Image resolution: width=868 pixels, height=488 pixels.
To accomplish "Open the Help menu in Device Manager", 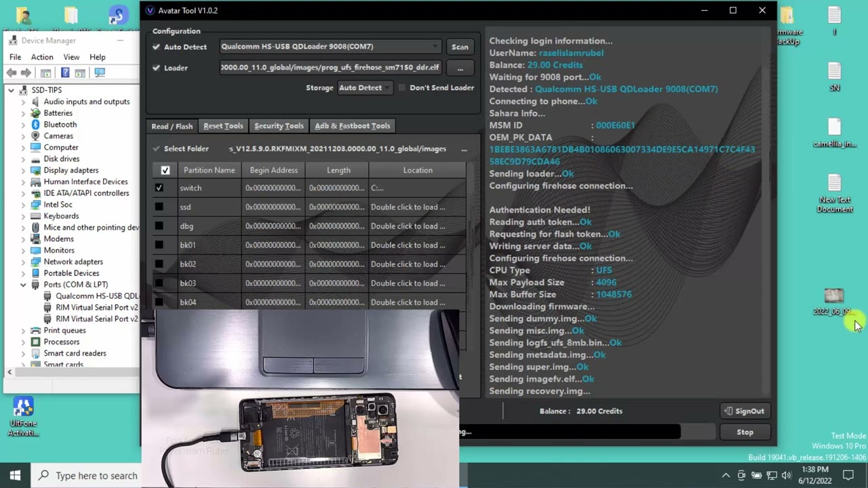I will (x=98, y=57).
